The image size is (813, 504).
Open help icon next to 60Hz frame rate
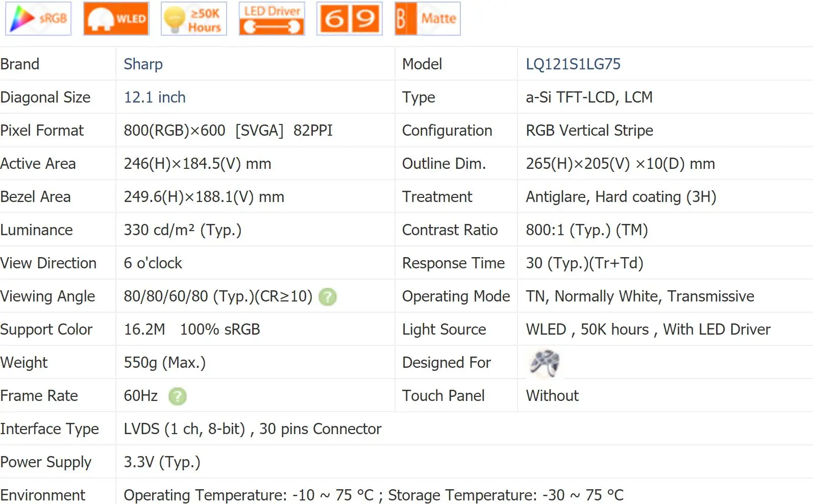[x=178, y=396]
